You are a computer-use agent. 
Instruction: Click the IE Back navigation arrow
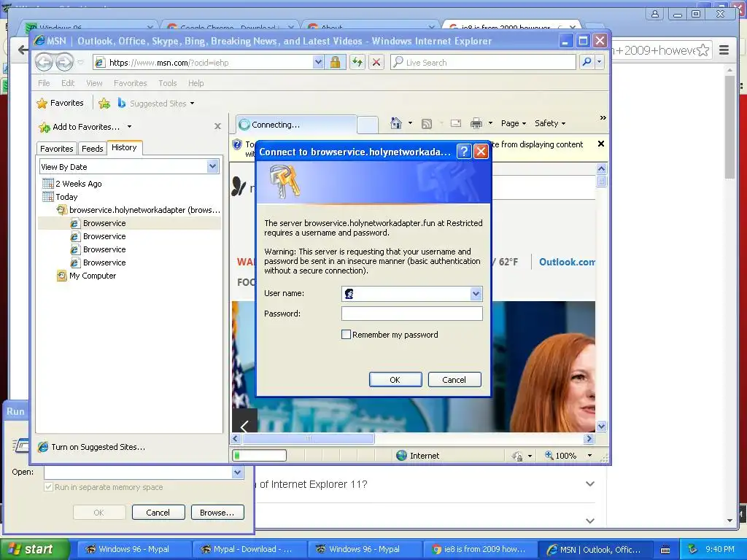coord(44,63)
